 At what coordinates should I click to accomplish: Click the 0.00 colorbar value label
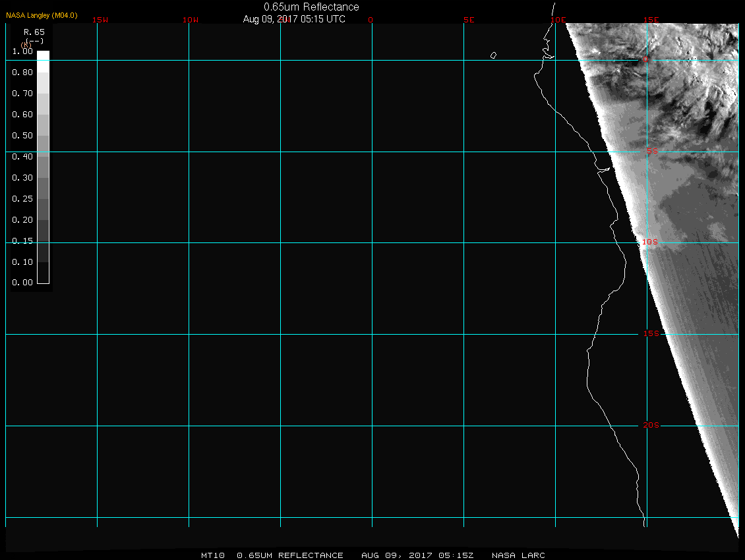[22, 283]
